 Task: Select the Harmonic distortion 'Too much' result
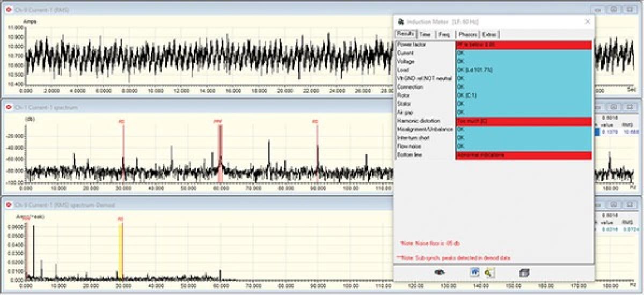523,122
